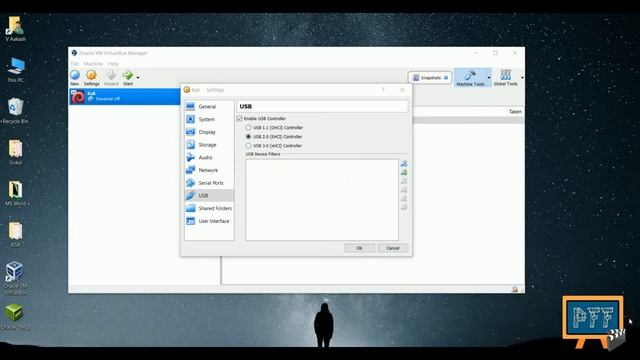640x360 pixels.
Task: Open the Audio settings category
Action: click(209, 158)
